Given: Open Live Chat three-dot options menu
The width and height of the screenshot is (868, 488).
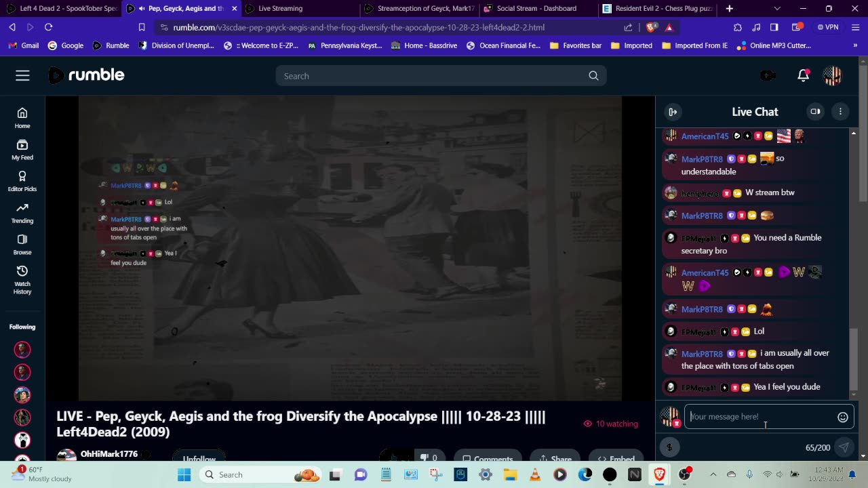Looking at the screenshot, I should 840,112.
